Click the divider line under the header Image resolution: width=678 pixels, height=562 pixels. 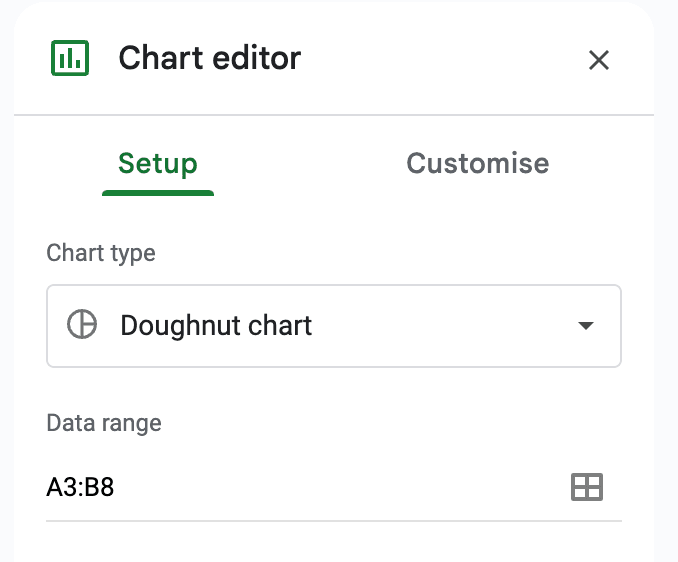coord(334,115)
